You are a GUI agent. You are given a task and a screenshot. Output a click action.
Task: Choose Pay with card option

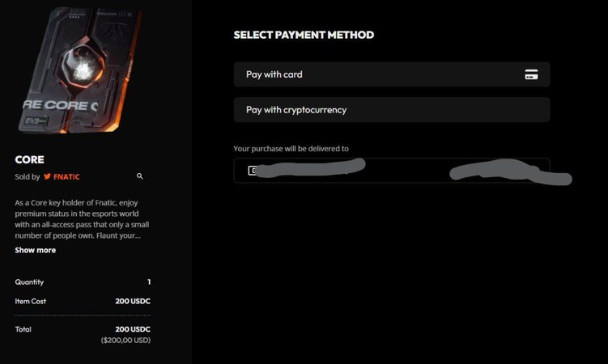392,74
